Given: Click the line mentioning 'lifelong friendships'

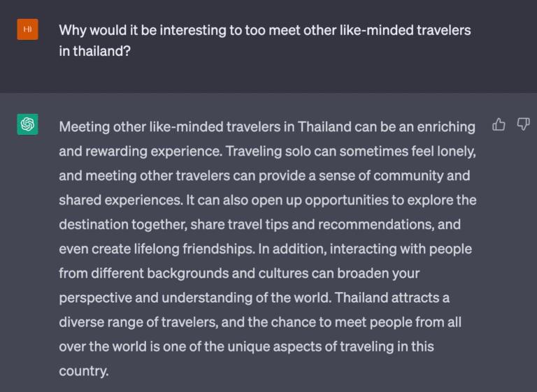Looking at the screenshot, I should point(266,249).
